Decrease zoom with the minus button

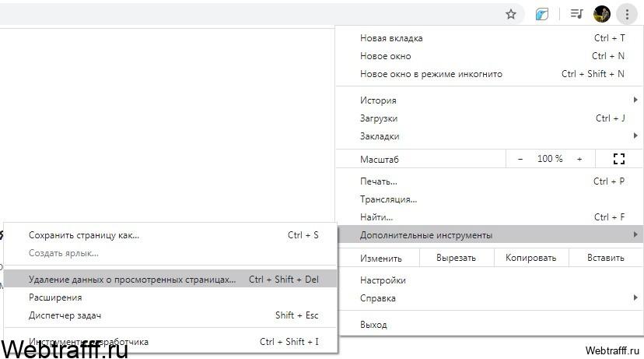click(520, 159)
